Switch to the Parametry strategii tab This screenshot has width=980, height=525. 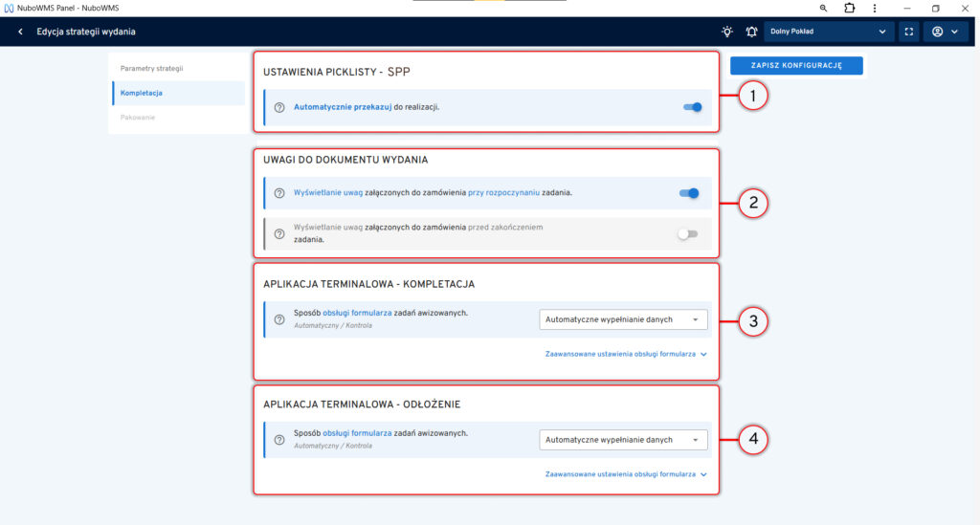(151, 69)
